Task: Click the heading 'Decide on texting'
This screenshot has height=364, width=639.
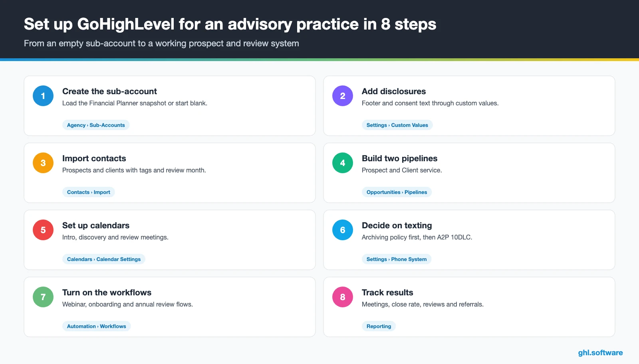Action: 397,226
